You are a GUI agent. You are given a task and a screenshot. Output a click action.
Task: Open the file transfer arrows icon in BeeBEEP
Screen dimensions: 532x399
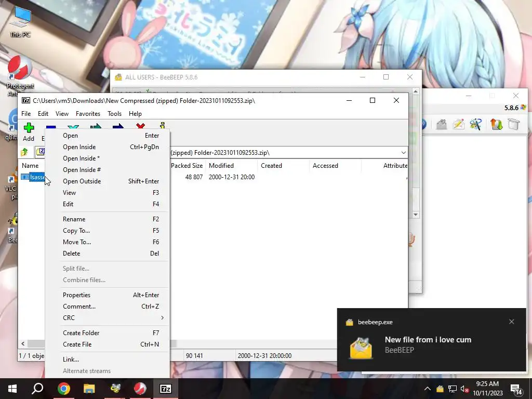coord(496,124)
